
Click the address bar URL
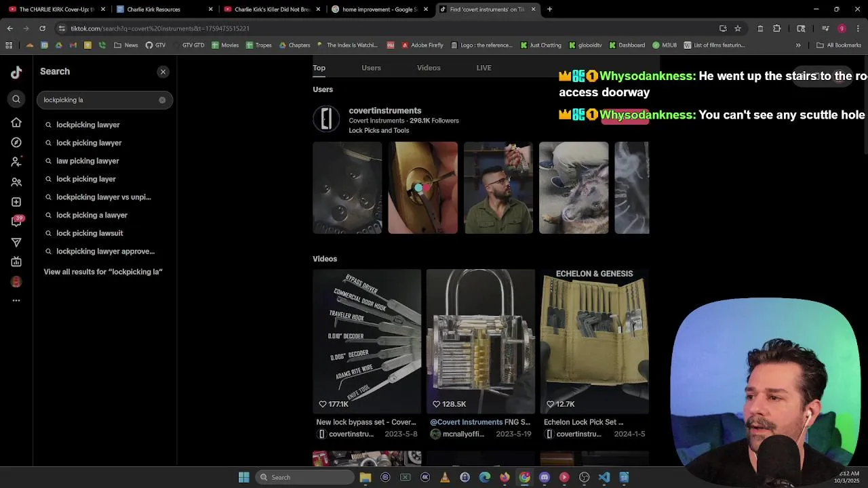(160, 28)
